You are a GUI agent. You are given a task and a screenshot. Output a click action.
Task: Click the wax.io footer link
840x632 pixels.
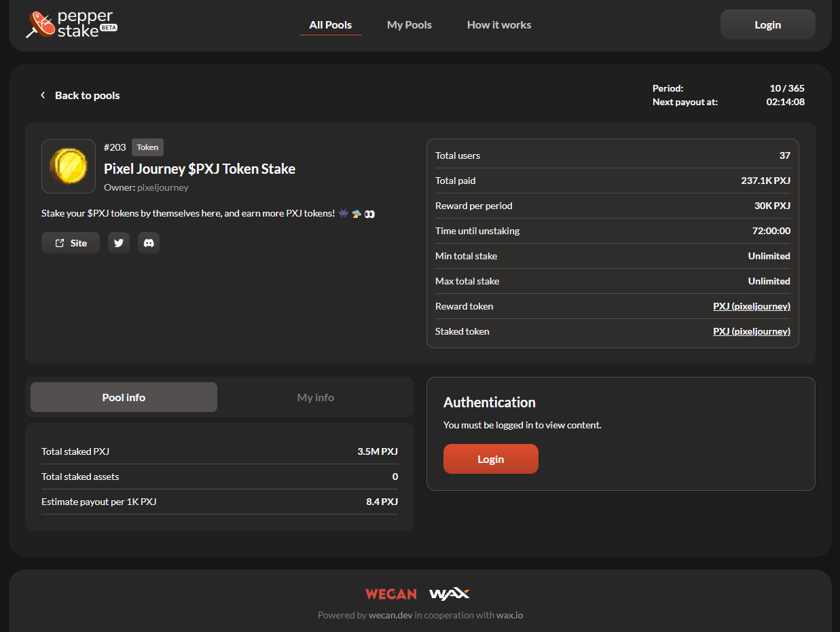click(x=509, y=615)
